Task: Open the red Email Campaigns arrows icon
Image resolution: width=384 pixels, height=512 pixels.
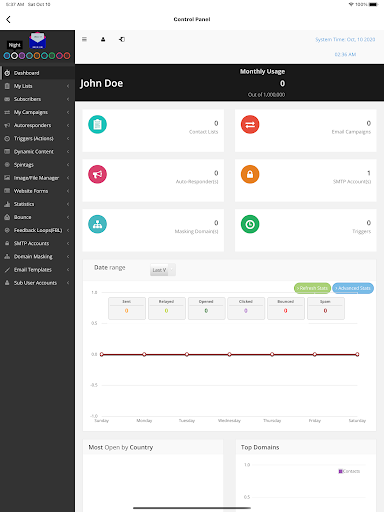Action: (x=250, y=124)
